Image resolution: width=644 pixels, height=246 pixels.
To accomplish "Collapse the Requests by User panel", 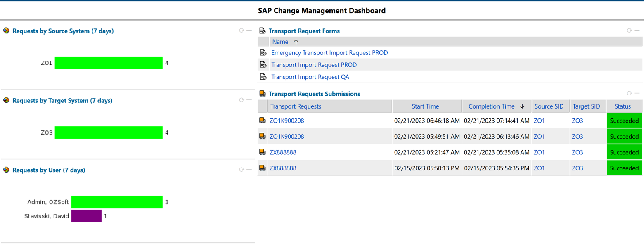I will [x=249, y=169].
